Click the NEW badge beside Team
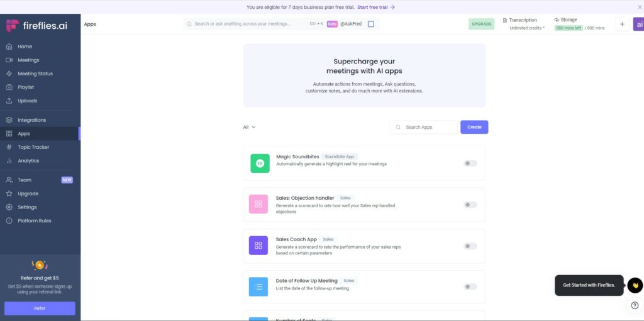 (x=67, y=180)
